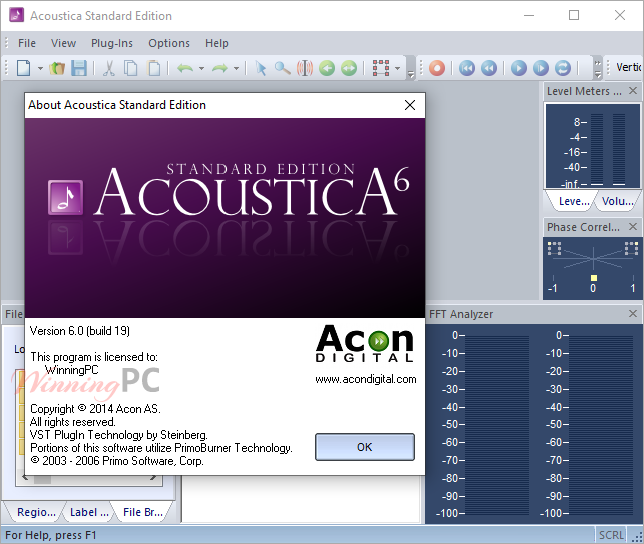Maximize the Acoustica window
Viewport: 644px width, 544px height.
tap(574, 15)
